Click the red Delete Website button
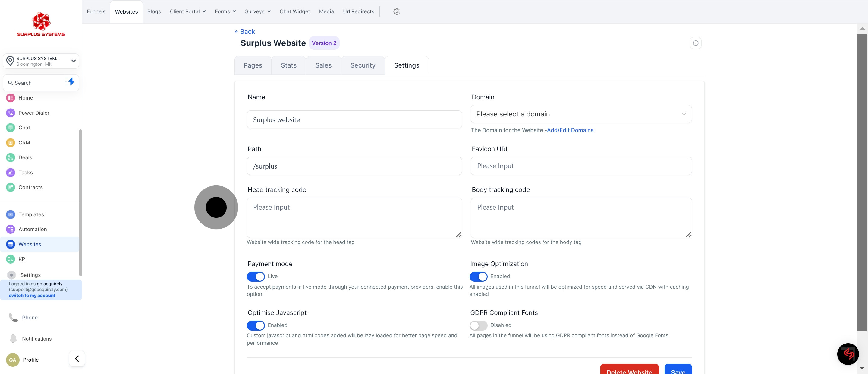Viewport: 868px width, 374px height. (x=629, y=370)
